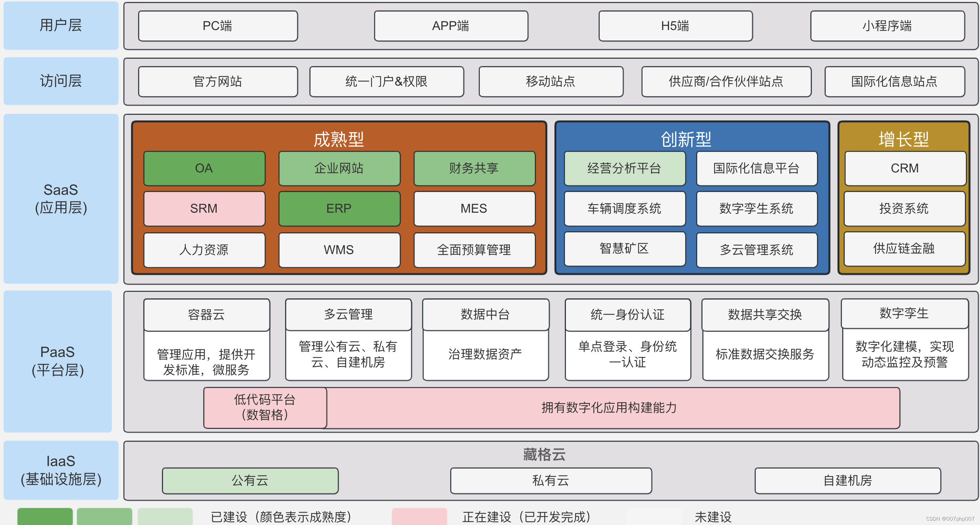Select the 智慧矿区 box
The width and height of the screenshot is (980, 525).
point(625,249)
